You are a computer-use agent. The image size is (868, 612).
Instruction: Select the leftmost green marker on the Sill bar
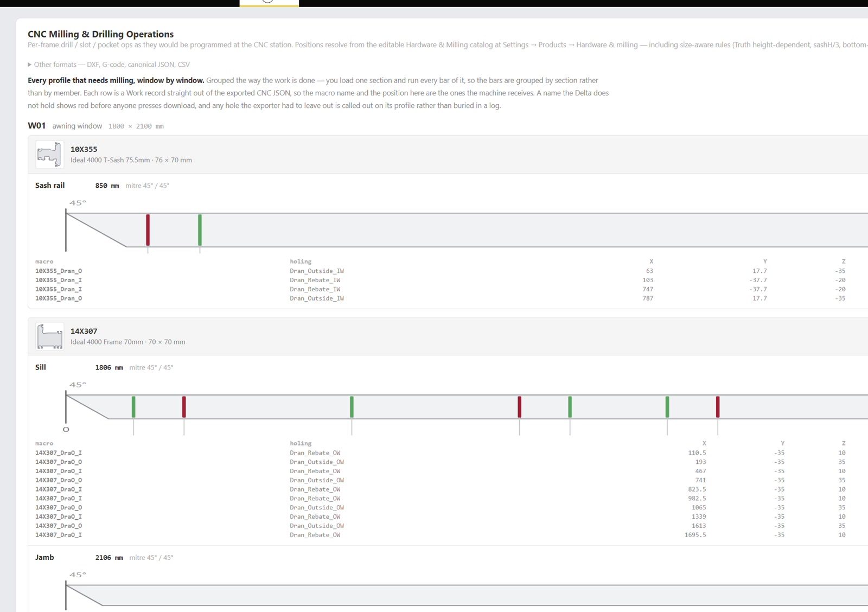click(x=133, y=407)
